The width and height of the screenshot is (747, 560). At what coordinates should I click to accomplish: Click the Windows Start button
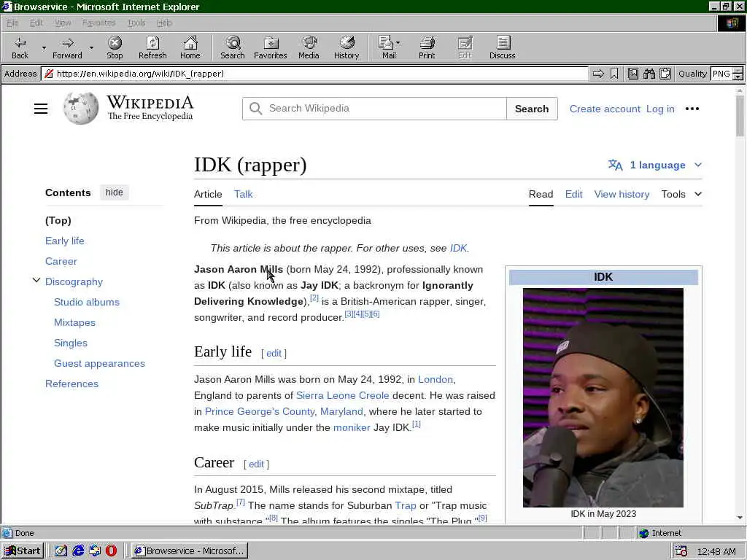point(23,551)
